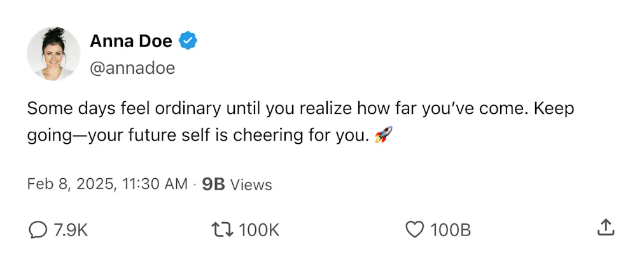
Task: Retweet the post using the arrows icon
Action: (222, 230)
